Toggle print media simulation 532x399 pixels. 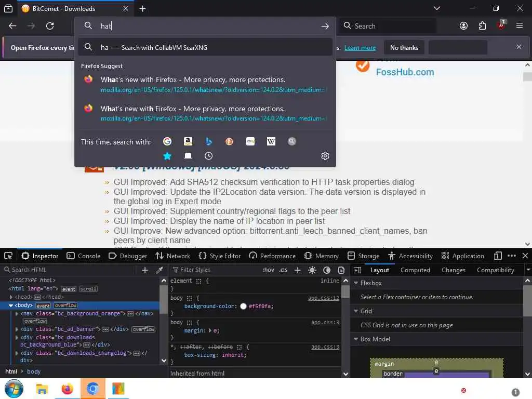coord(341,270)
